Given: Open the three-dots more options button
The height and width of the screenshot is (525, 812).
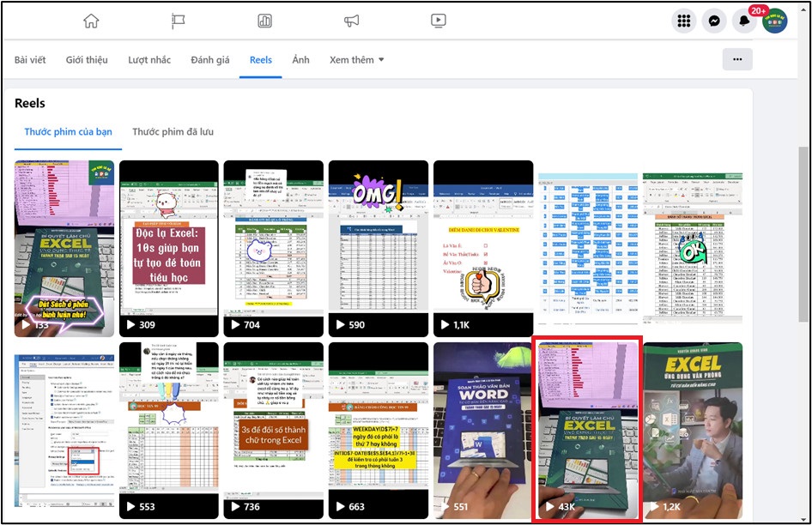Looking at the screenshot, I should [x=737, y=59].
